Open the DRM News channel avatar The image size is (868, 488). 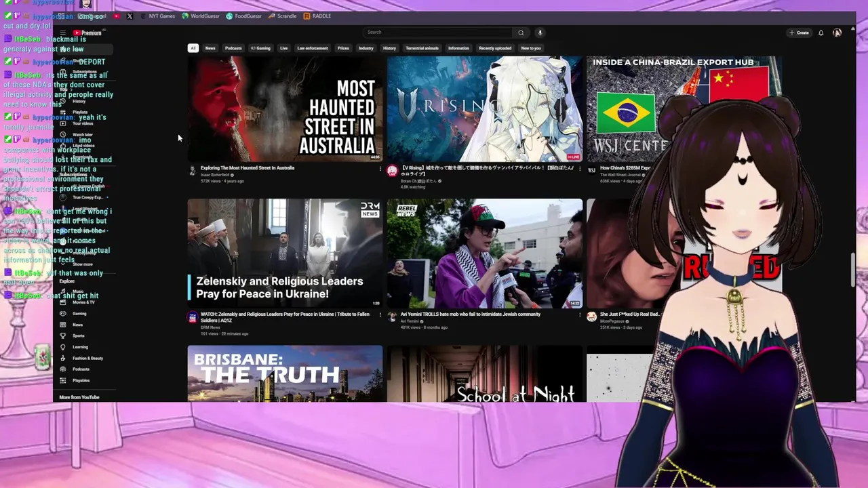(193, 317)
